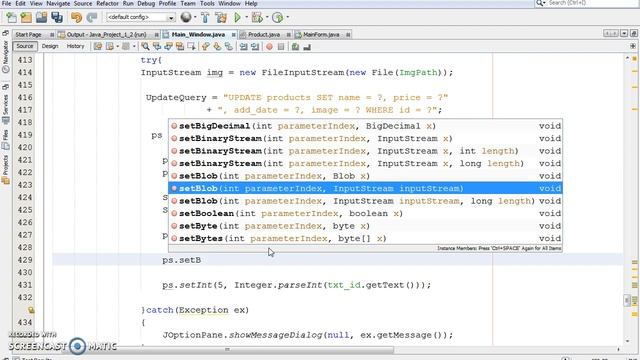Click the red Start Macro Recording icon

tap(269, 47)
